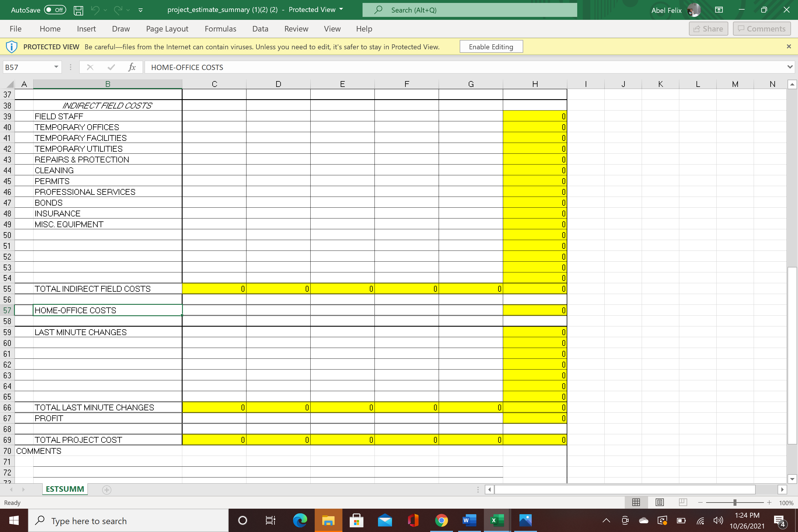Screen dimensions: 798x532
Task: Open the Protected View title dropdown
Action: pos(341,10)
